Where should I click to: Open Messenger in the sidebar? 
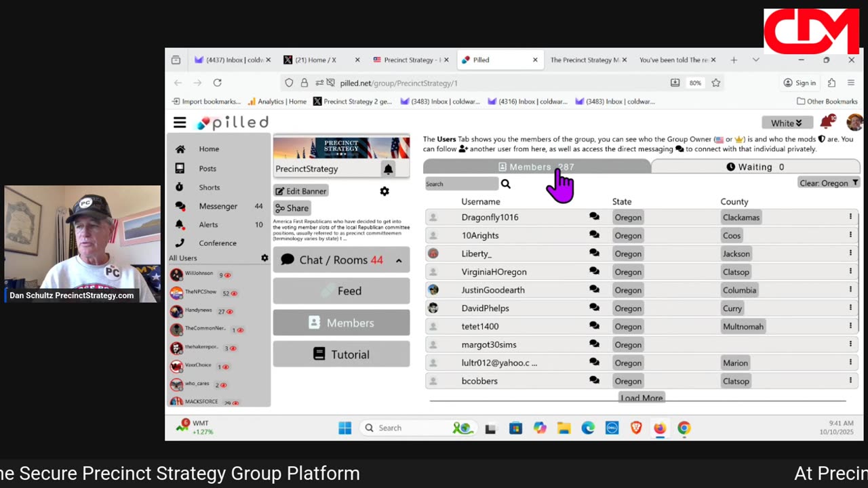[x=218, y=206]
